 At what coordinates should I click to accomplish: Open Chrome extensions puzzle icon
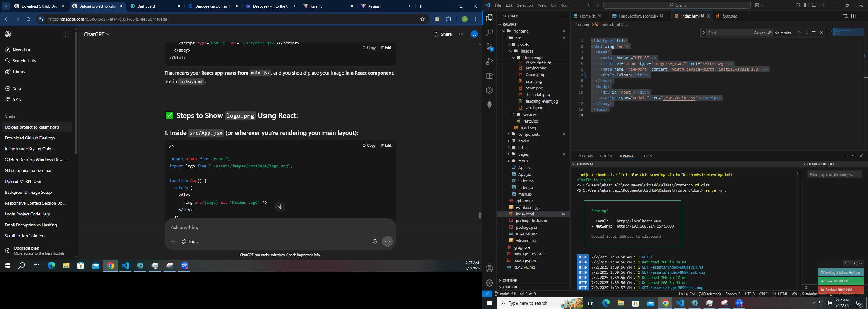[448, 19]
